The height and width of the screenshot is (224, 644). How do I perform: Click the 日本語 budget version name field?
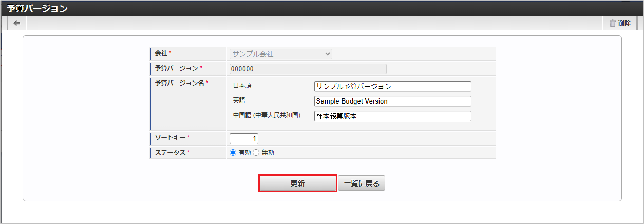pyautogui.click(x=392, y=86)
